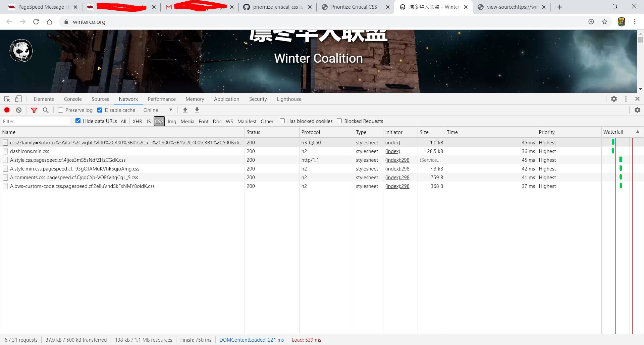The image size is (644, 345).
Task: Open the browser home page
Action: pyautogui.click(x=49, y=22)
